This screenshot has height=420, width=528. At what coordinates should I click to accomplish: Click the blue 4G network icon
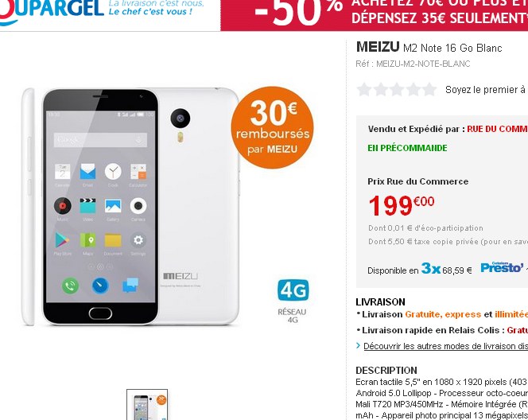point(293,290)
